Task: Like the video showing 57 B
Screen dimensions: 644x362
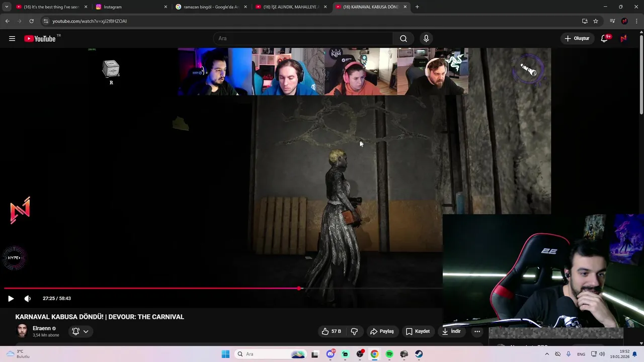Action: [x=332, y=331]
